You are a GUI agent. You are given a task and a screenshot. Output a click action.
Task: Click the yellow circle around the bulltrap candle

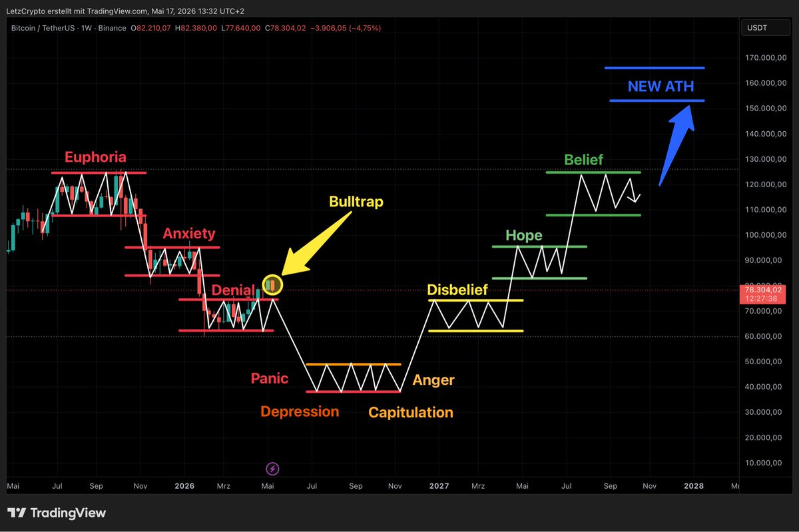(273, 285)
